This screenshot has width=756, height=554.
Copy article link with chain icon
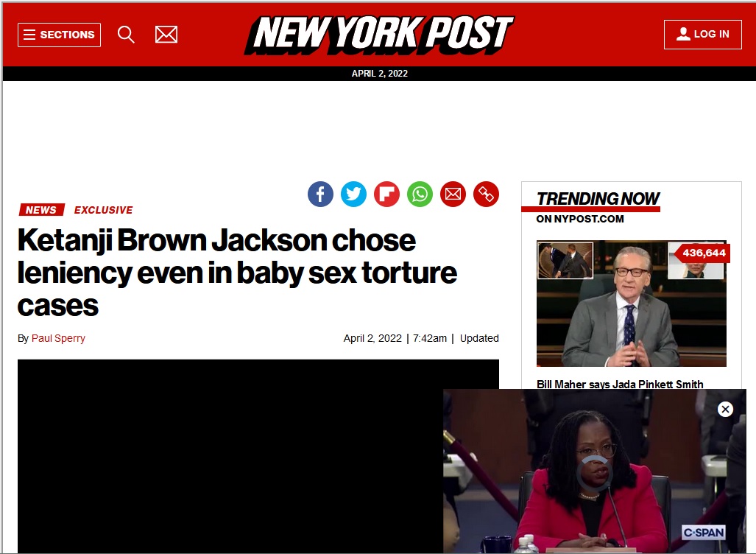coord(486,194)
